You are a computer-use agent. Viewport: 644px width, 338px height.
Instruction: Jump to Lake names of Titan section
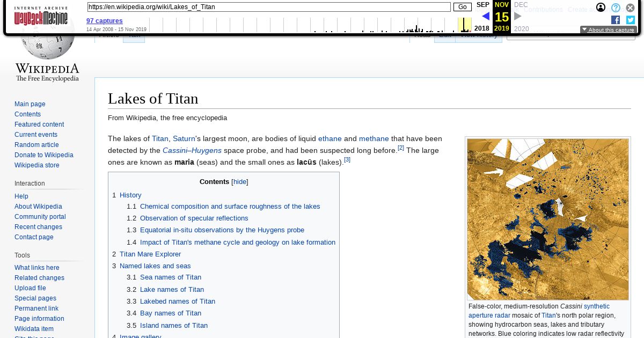172,290
